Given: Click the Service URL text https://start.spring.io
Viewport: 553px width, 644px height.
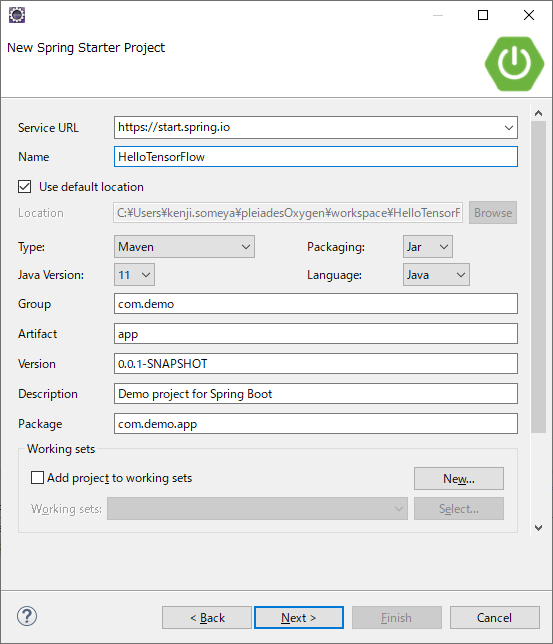Looking at the screenshot, I should pos(174,127).
